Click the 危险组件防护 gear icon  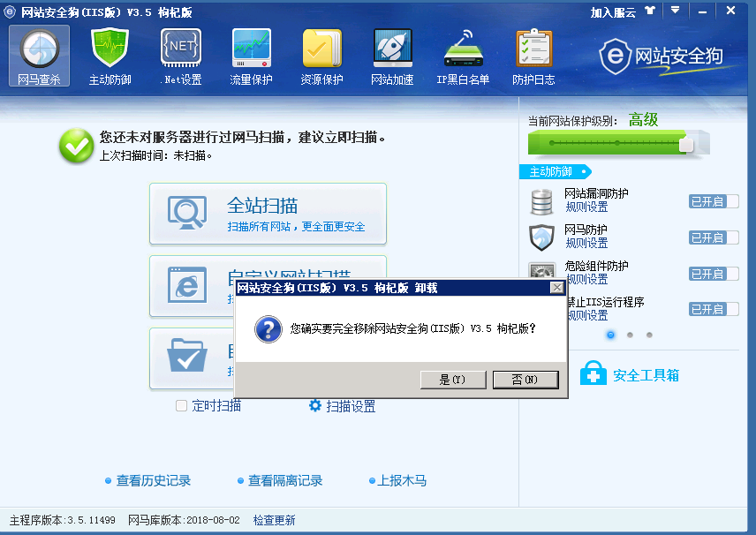pos(541,270)
